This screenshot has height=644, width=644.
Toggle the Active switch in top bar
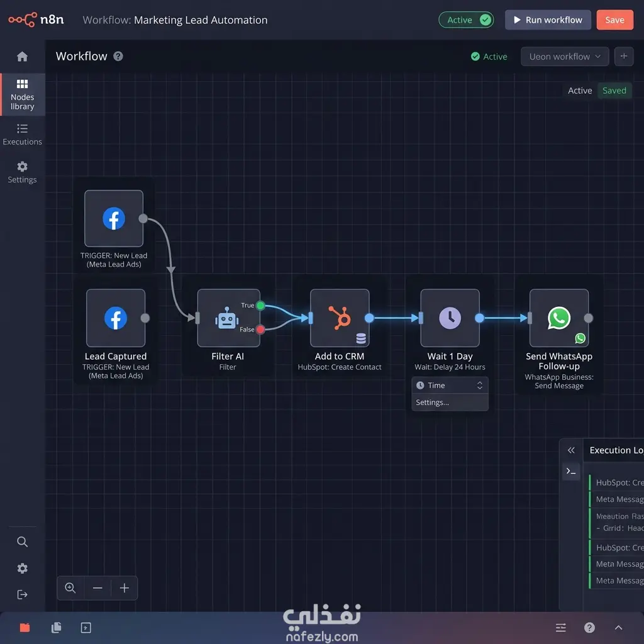pyautogui.click(x=466, y=19)
